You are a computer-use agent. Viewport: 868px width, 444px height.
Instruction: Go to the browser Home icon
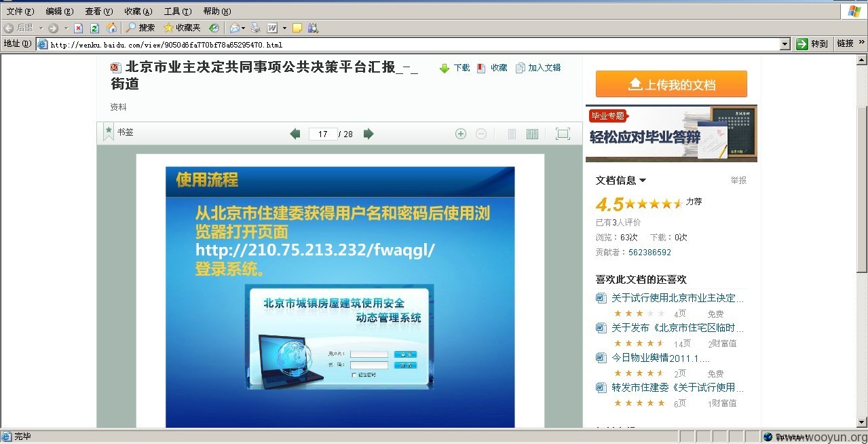[x=111, y=28]
